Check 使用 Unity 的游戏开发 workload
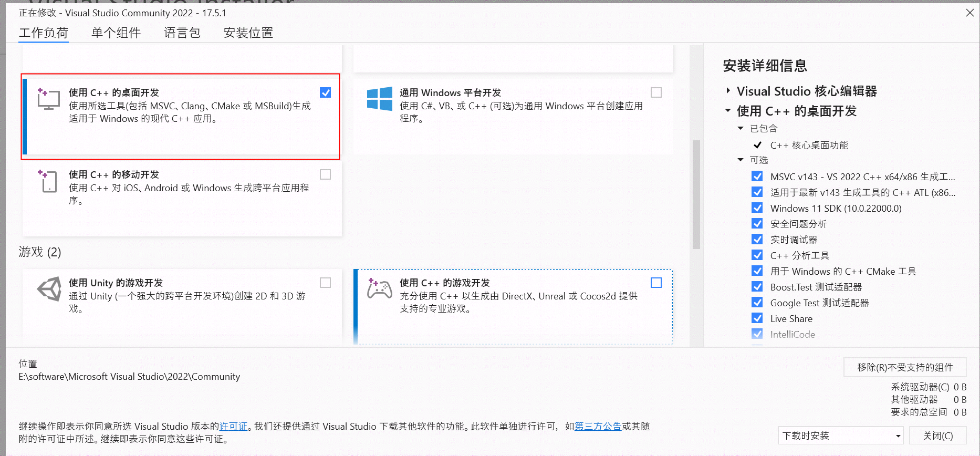Viewport: 980px width, 456px height. coord(326,283)
